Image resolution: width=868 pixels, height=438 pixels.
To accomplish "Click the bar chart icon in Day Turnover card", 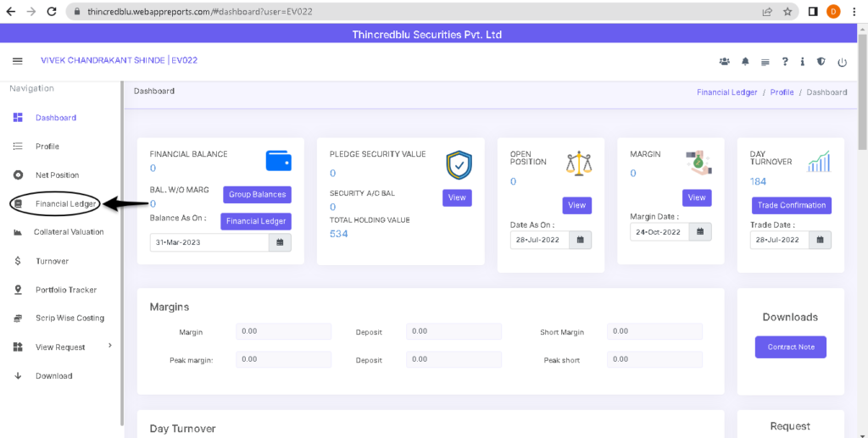I will (819, 161).
